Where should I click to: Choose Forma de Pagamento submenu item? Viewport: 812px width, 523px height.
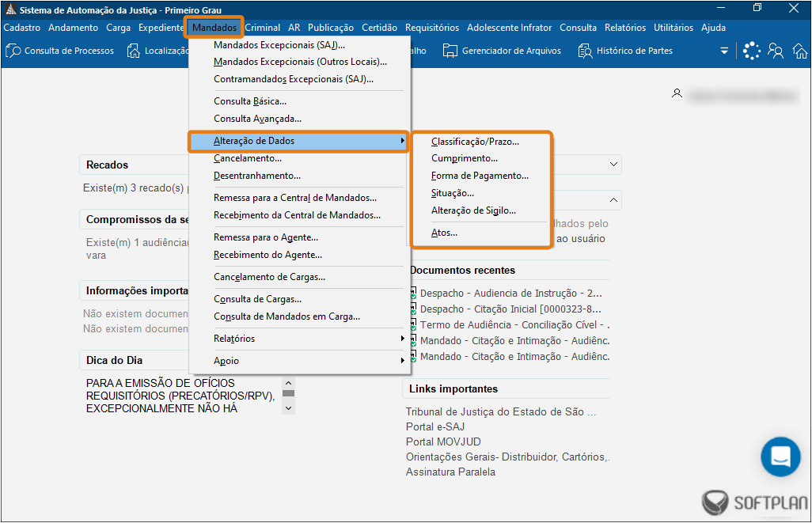[x=482, y=176]
